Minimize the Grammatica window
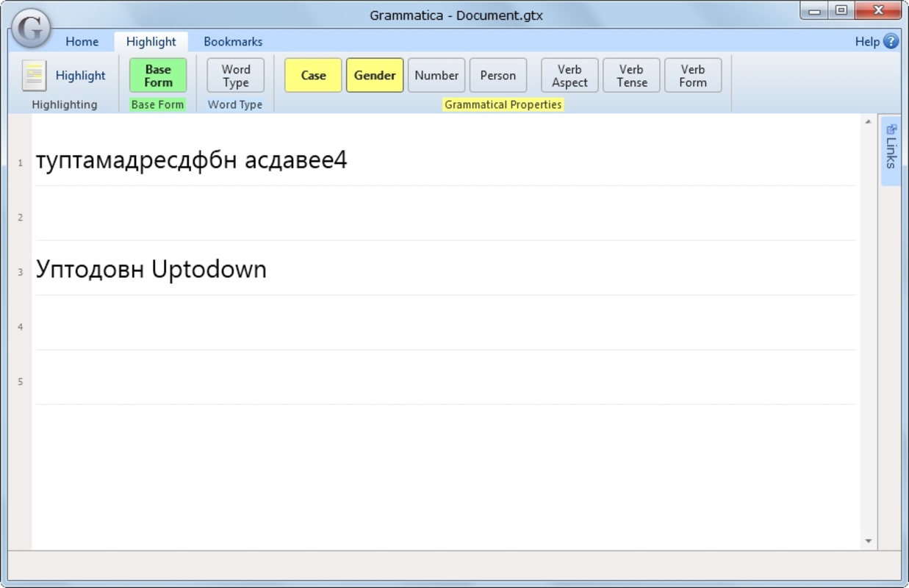This screenshot has height=588, width=909. tap(815, 10)
